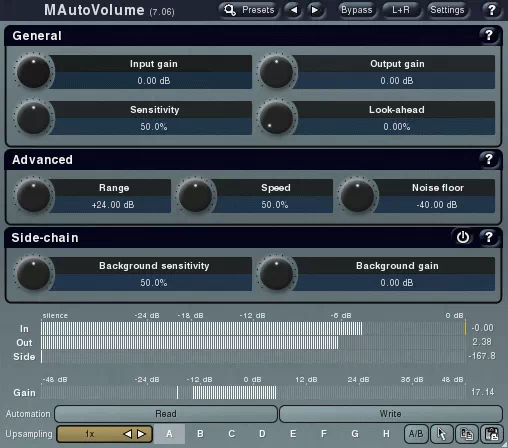Click the Out level meter

[x=253, y=342]
